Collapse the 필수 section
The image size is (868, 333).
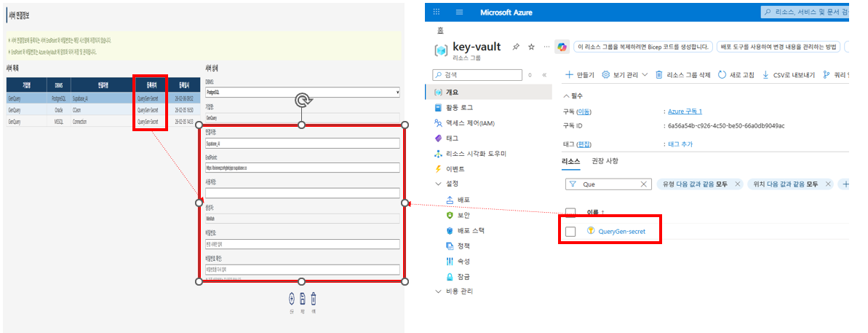point(573,96)
